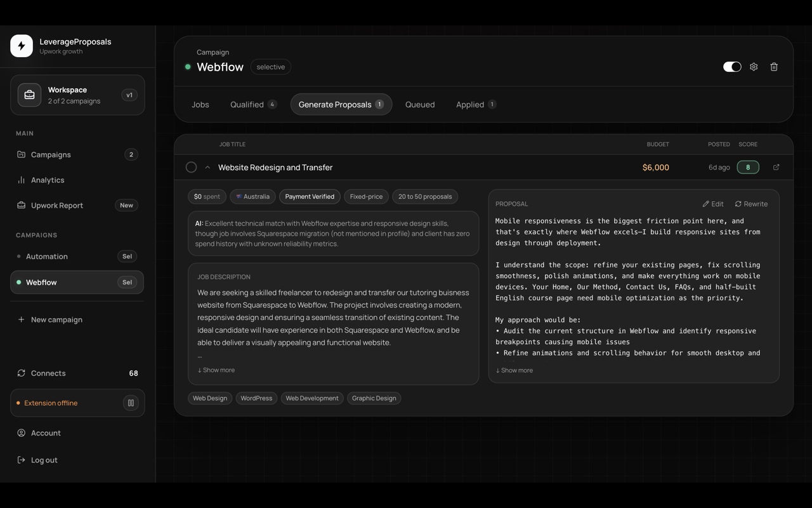Delete the campaign with trash icon
This screenshot has width=812, height=508.
tap(774, 67)
